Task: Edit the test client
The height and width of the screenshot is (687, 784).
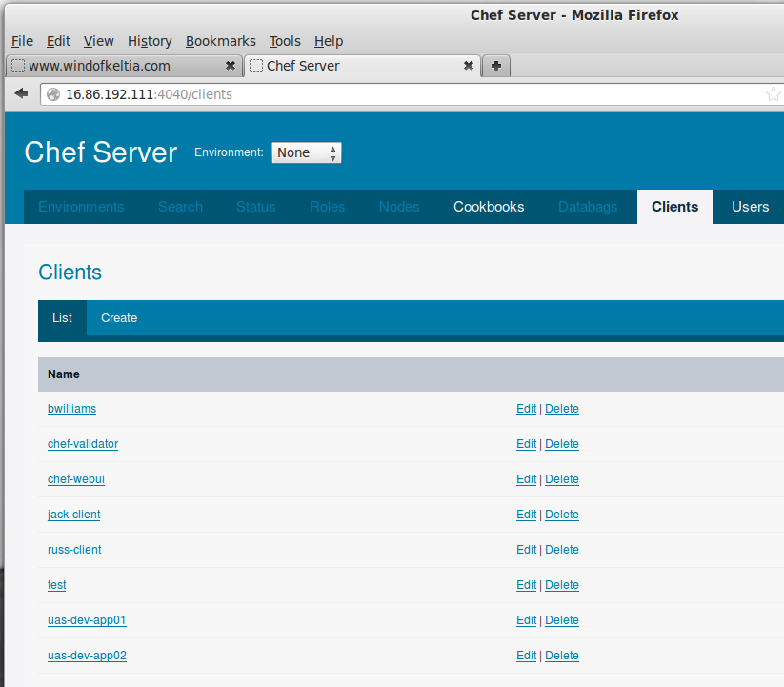Action: tap(526, 585)
